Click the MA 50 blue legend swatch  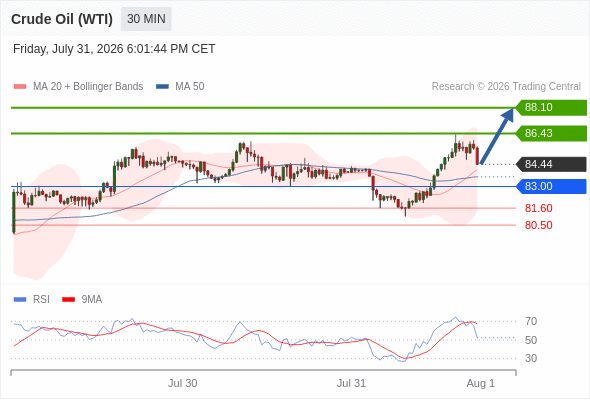pyautogui.click(x=162, y=87)
